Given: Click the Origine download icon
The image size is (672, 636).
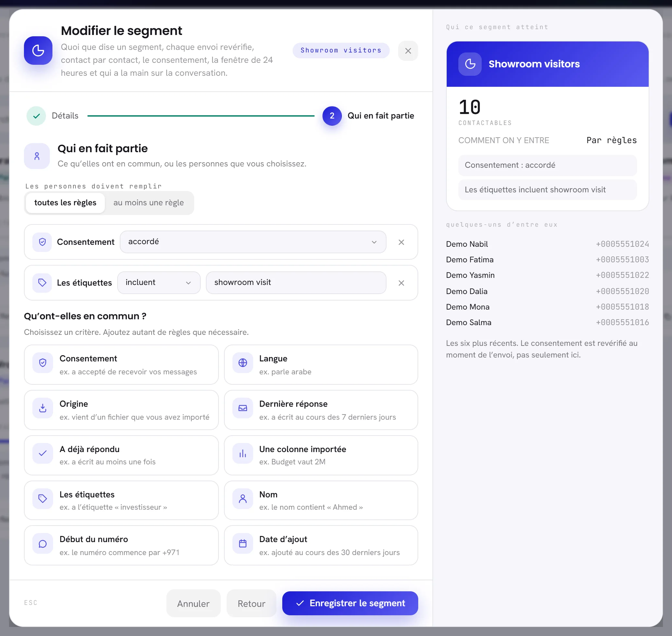Looking at the screenshot, I should (43, 408).
